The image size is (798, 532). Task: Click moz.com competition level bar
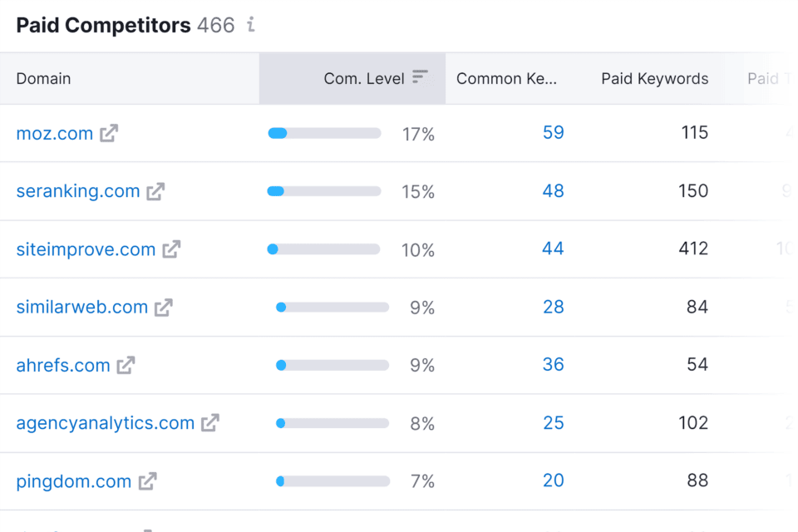[324, 133]
